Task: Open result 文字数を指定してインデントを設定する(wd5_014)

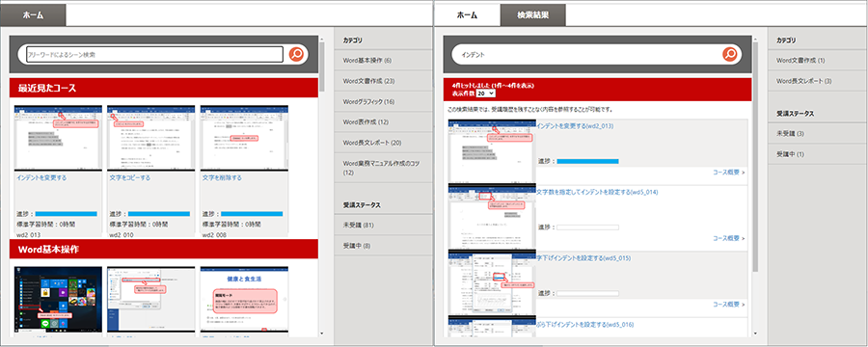Action: (597, 192)
